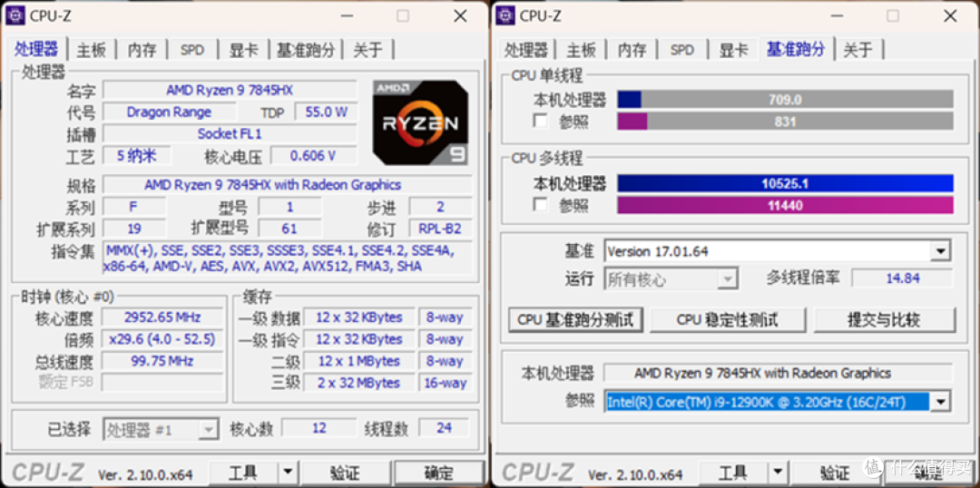Image resolution: width=980 pixels, height=488 pixels.
Task: Click the CPU-Z app icon in left window title bar
Action: (x=15, y=15)
